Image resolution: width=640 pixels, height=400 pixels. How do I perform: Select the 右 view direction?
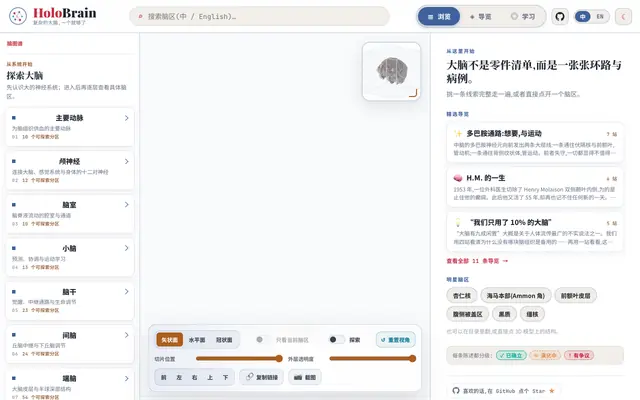[x=194, y=377]
